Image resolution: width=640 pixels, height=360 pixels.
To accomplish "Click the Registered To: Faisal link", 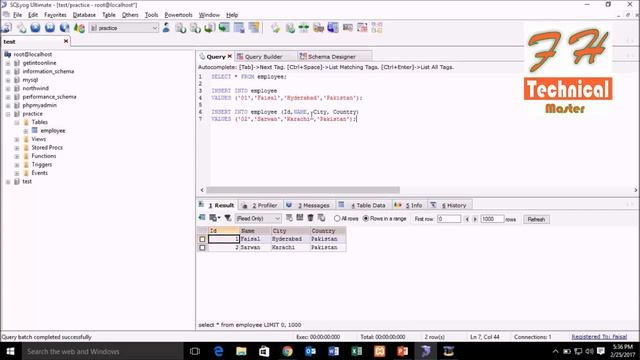I will point(599,337).
